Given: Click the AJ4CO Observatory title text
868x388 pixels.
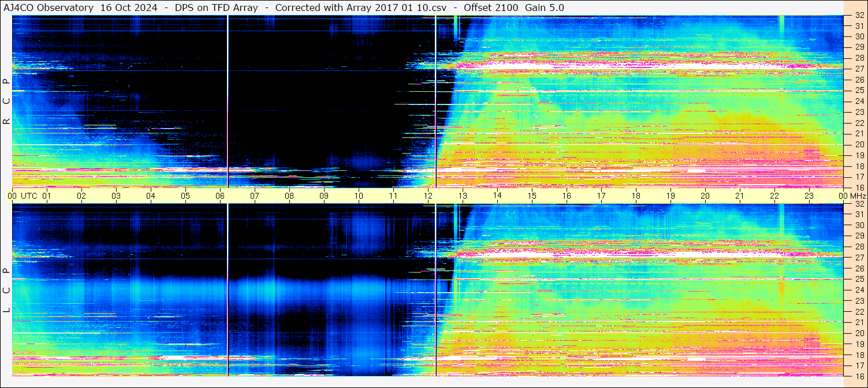Looking at the screenshot, I should tap(49, 8).
